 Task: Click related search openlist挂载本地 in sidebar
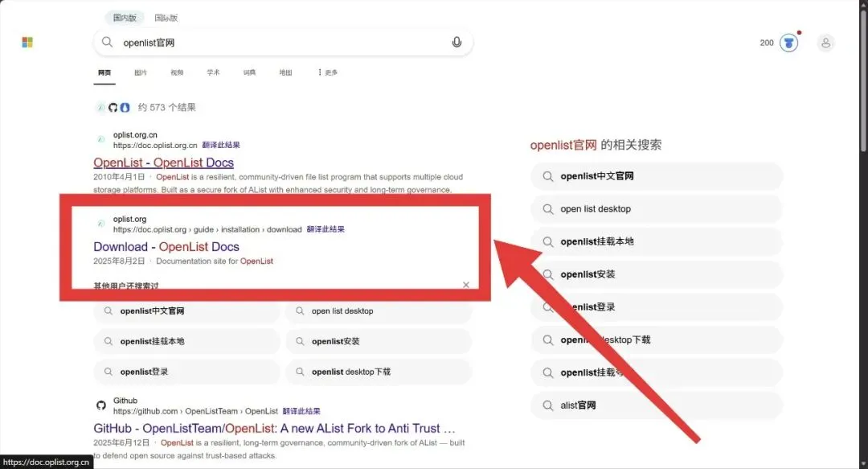click(x=657, y=241)
